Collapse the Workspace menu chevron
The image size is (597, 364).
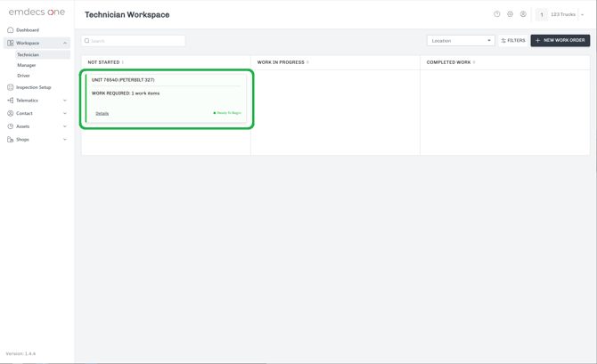tap(65, 43)
